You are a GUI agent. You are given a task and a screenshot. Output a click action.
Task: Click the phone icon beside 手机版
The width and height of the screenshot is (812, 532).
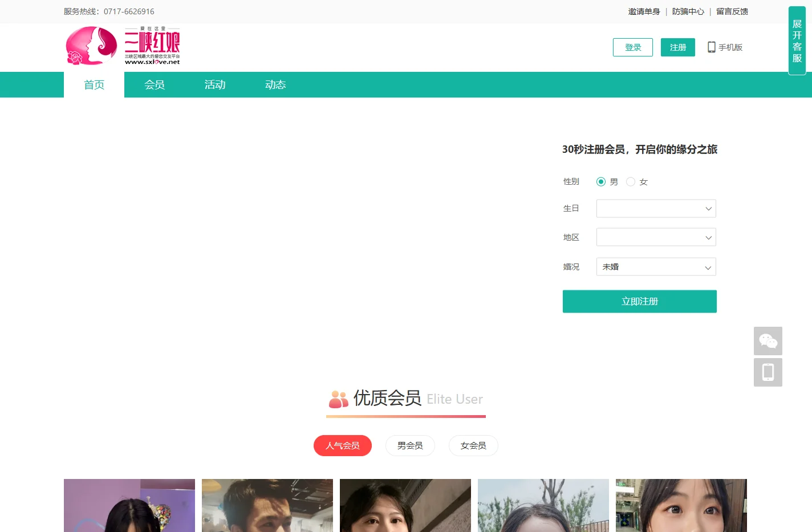[711, 47]
